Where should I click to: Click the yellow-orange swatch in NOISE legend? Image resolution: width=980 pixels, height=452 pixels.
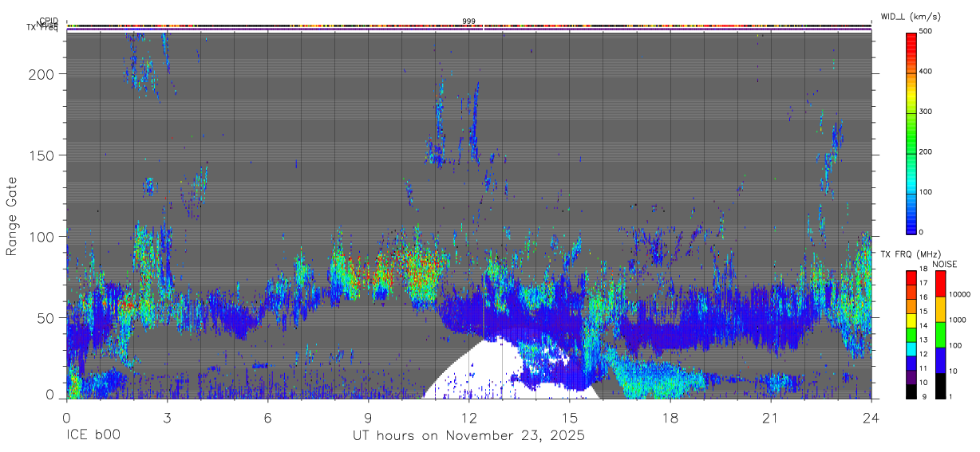coord(940,309)
